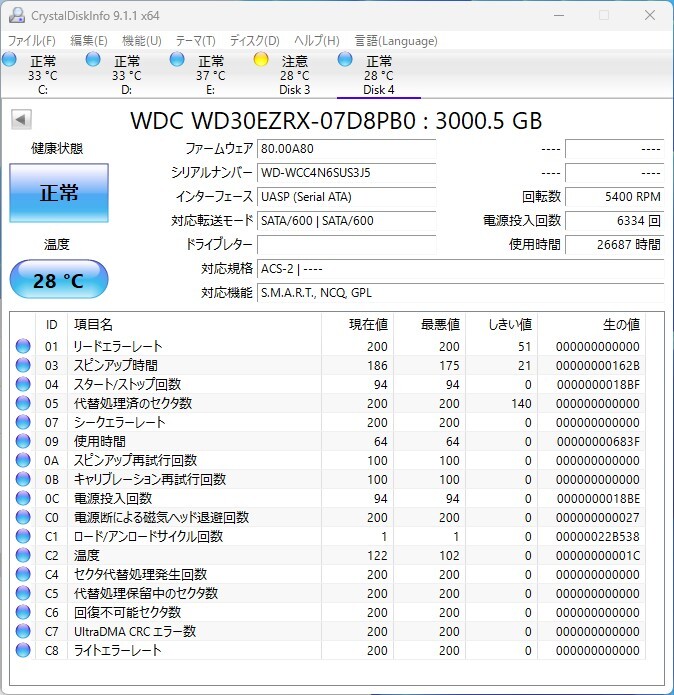The height and width of the screenshot is (695, 674).
Task: Close the CrystalDiskInfo window
Action: (650, 15)
